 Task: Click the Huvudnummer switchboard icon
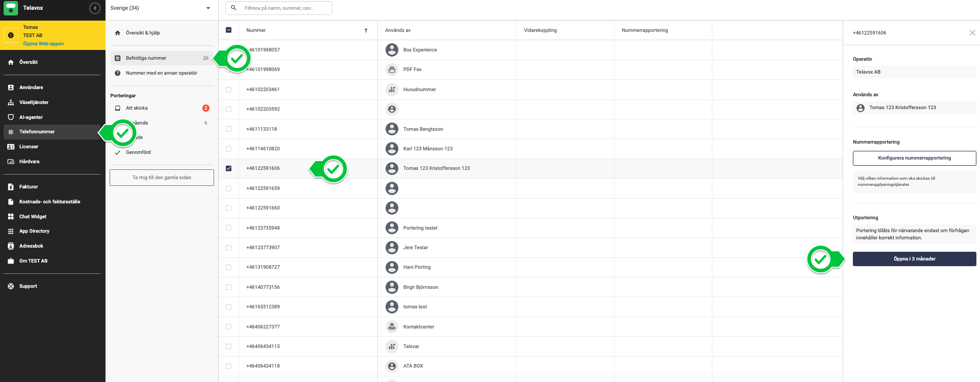pos(392,90)
